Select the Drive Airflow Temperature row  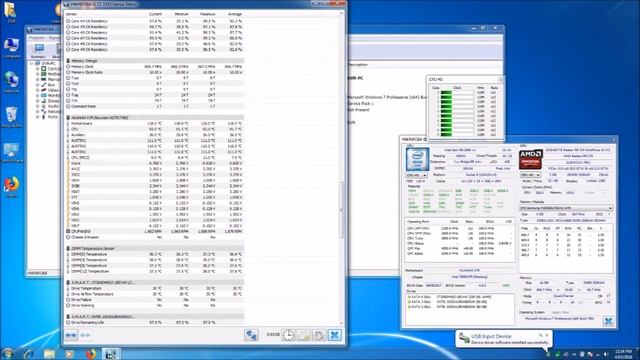[x=155, y=294]
